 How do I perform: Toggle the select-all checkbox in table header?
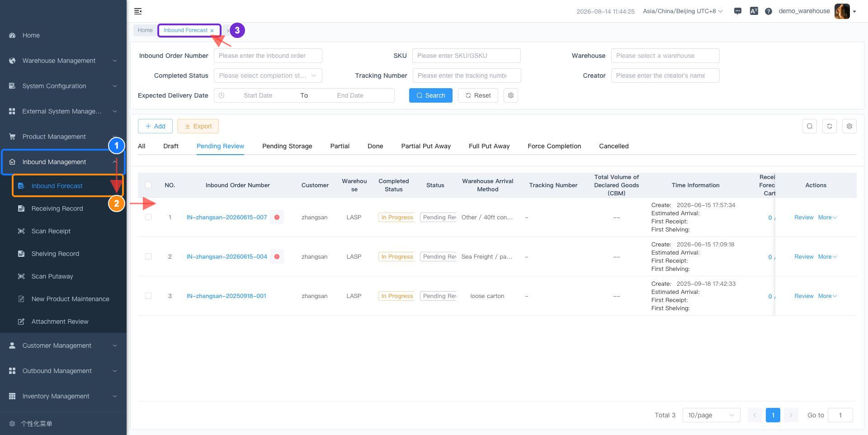148,185
